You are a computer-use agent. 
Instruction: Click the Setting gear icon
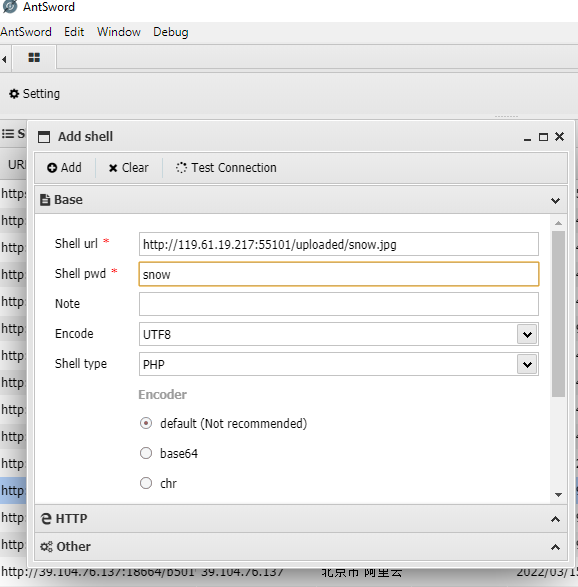[x=14, y=94]
